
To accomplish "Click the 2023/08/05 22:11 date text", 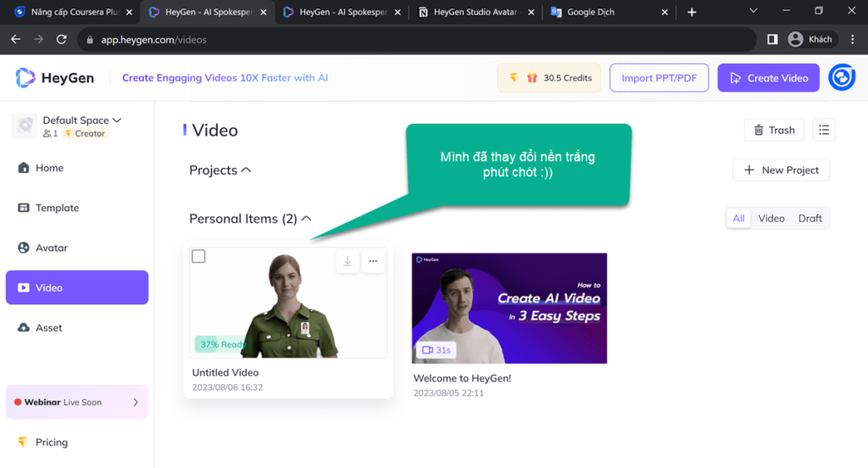I will 448,393.
